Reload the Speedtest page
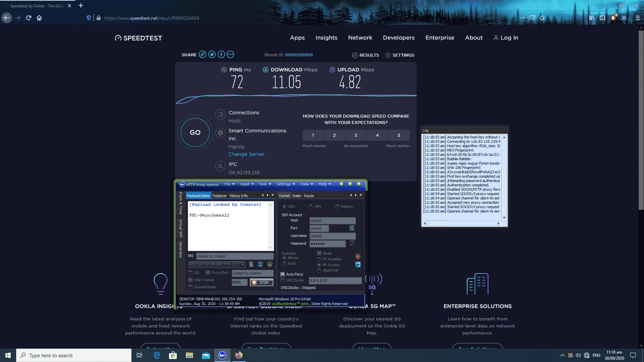 (x=29, y=18)
